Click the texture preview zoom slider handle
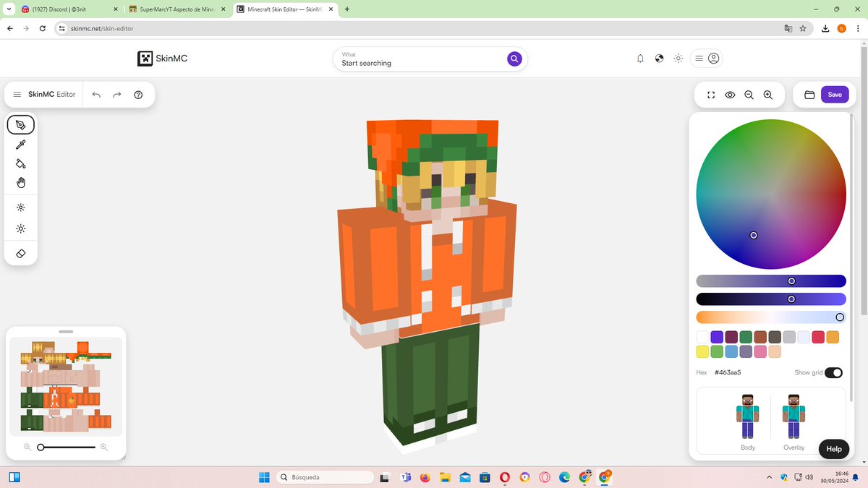868x488 pixels. click(41, 448)
